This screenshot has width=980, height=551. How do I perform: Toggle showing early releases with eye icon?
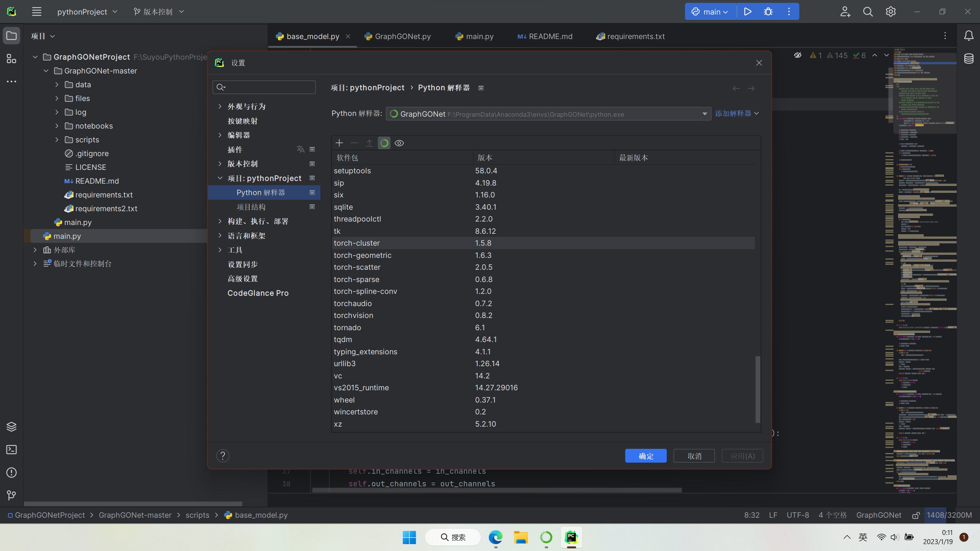pos(399,143)
